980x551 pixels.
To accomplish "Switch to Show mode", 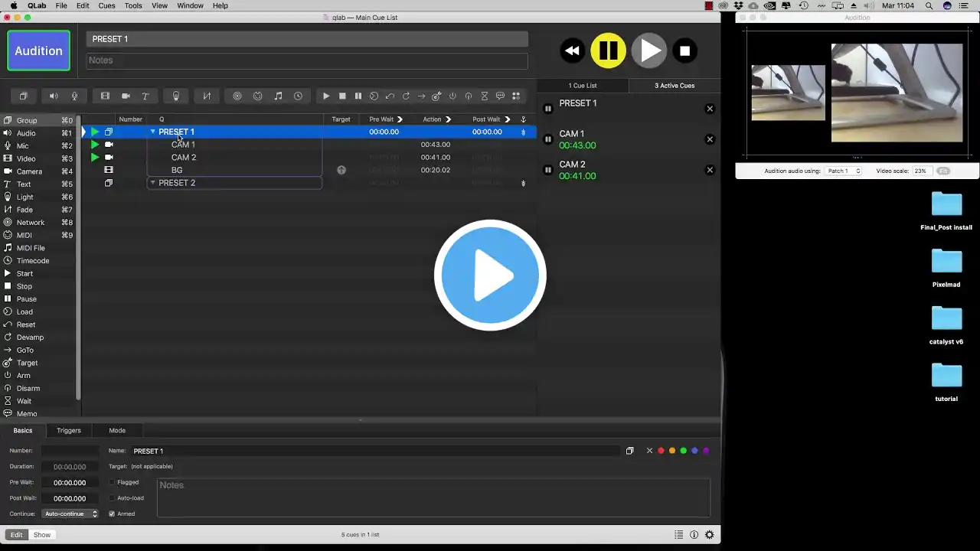I will [42, 535].
